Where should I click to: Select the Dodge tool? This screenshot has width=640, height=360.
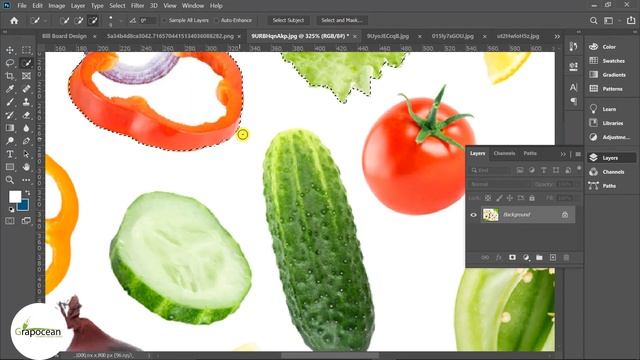click(x=10, y=141)
